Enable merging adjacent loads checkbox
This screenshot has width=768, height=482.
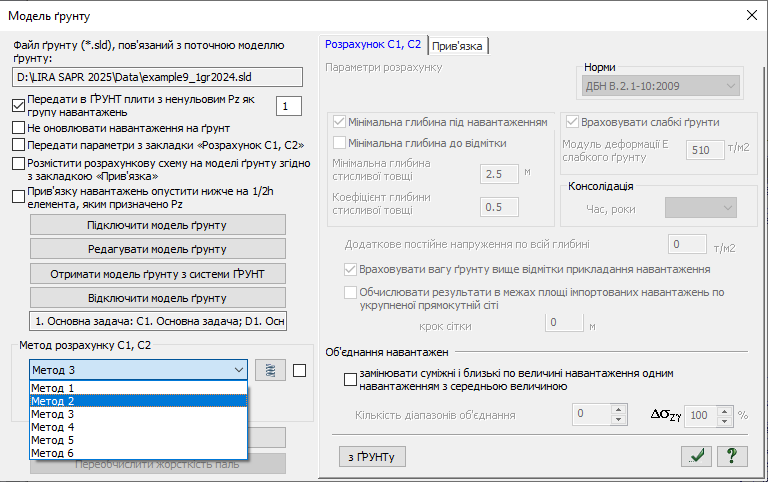[336, 379]
